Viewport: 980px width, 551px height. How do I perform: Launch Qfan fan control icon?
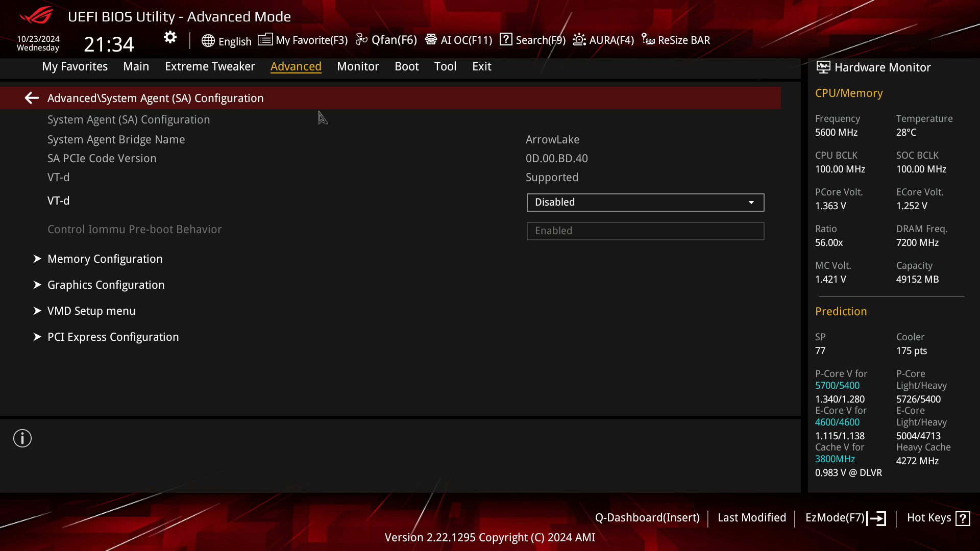[361, 39]
